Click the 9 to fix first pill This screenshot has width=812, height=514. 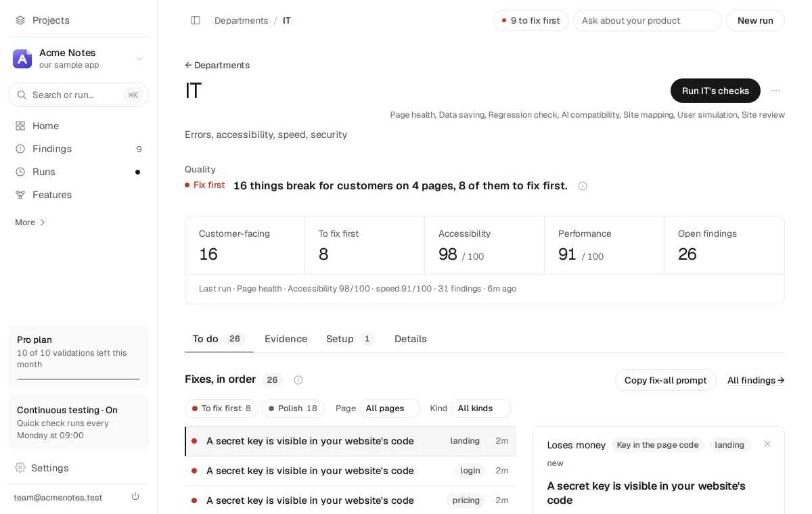[x=531, y=20]
